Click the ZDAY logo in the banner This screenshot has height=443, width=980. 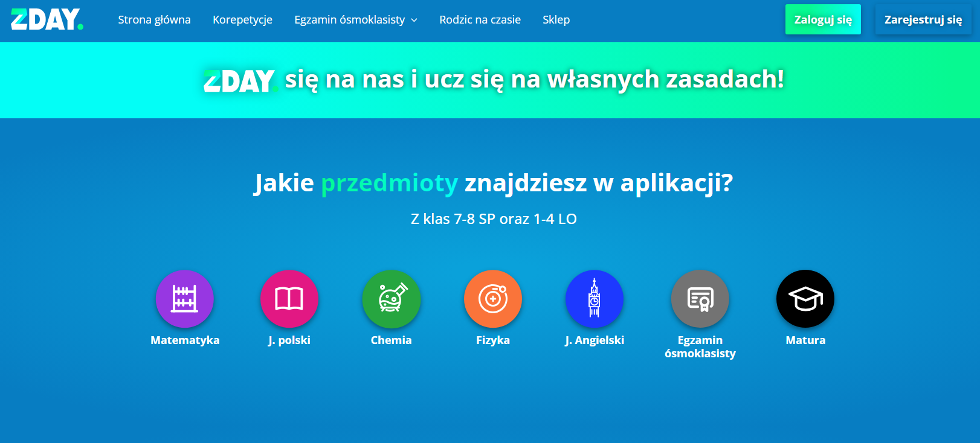pyautogui.click(x=240, y=81)
